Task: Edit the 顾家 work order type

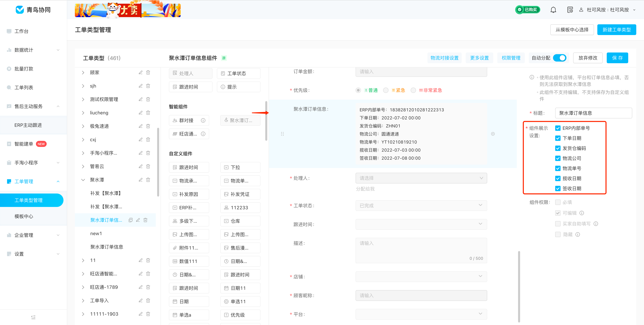Action: click(x=141, y=72)
